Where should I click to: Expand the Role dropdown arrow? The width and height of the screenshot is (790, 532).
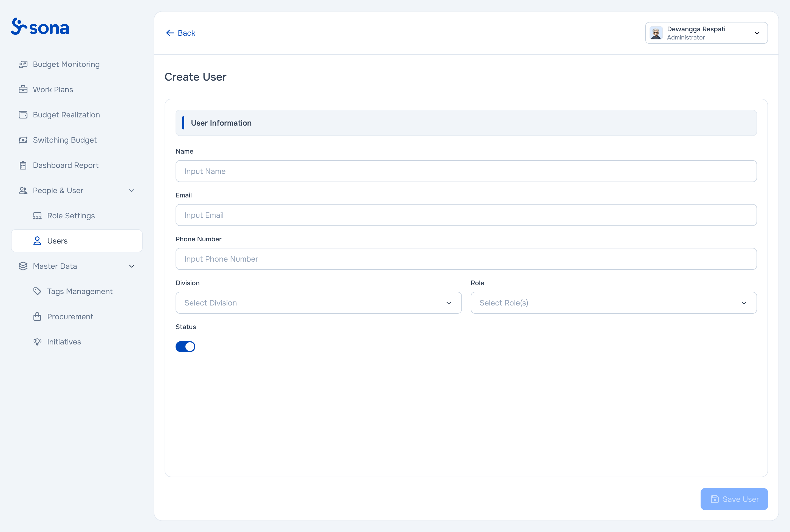(x=744, y=303)
